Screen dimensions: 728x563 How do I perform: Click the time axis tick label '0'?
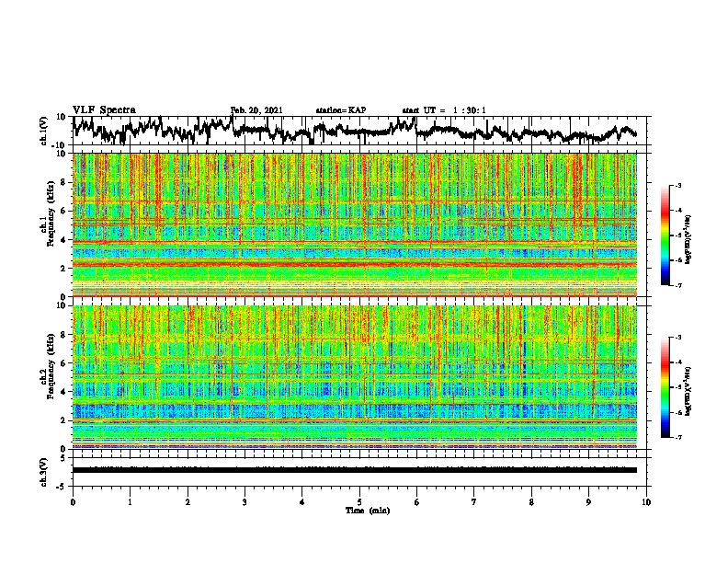[73, 502]
